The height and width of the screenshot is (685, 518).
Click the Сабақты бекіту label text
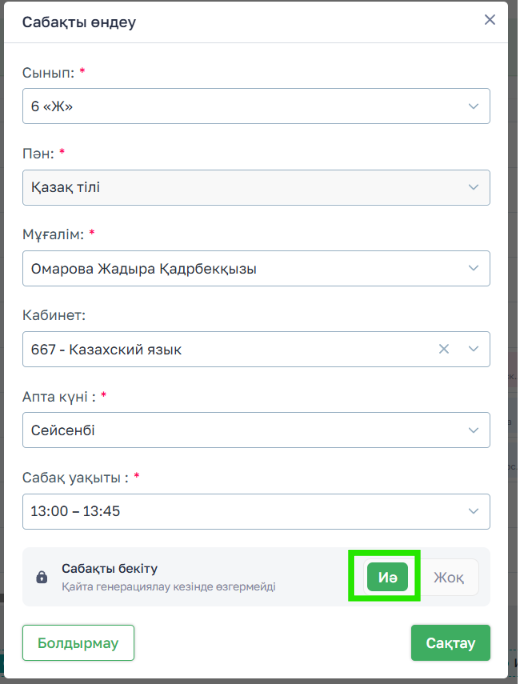[110, 568]
